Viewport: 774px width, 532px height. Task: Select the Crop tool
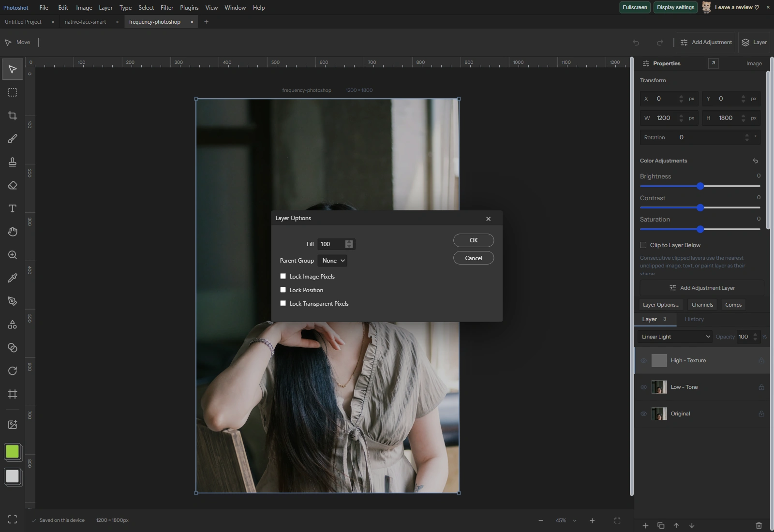[x=13, y=116]
